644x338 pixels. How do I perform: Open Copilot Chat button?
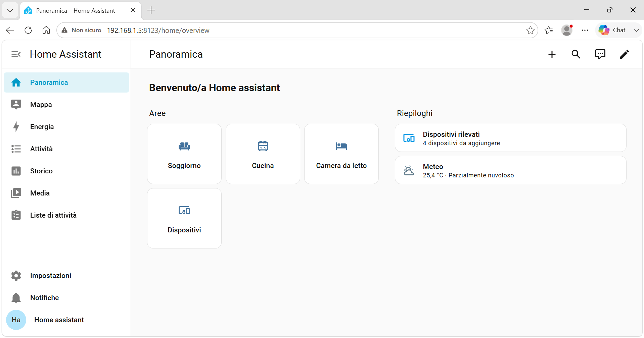(612, 30)
